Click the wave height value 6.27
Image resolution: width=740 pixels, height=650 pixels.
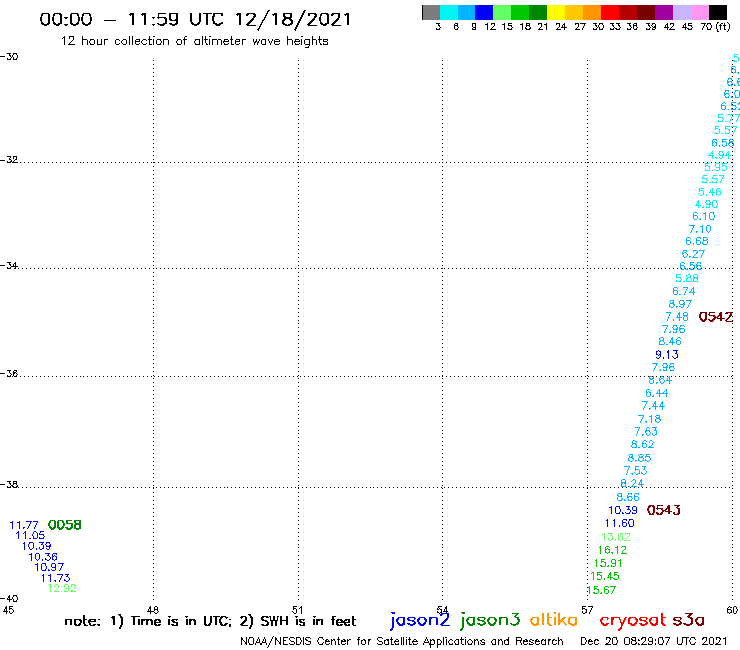(x=693, y=253)
